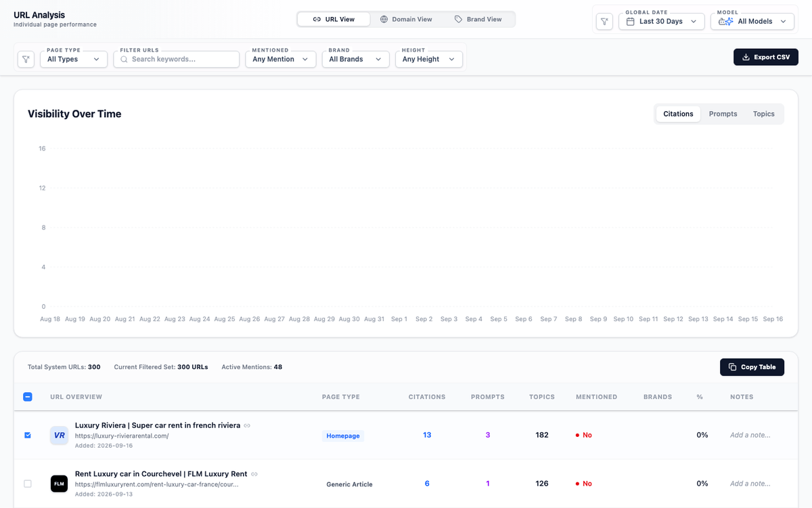Open the Mentioned Any Mention dropdown
812x508 pixels.
(279, 59)
